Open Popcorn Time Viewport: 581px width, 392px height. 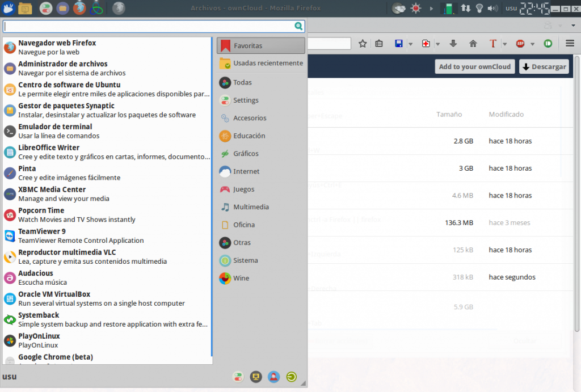pyautogui.click(x=107, y=215)
